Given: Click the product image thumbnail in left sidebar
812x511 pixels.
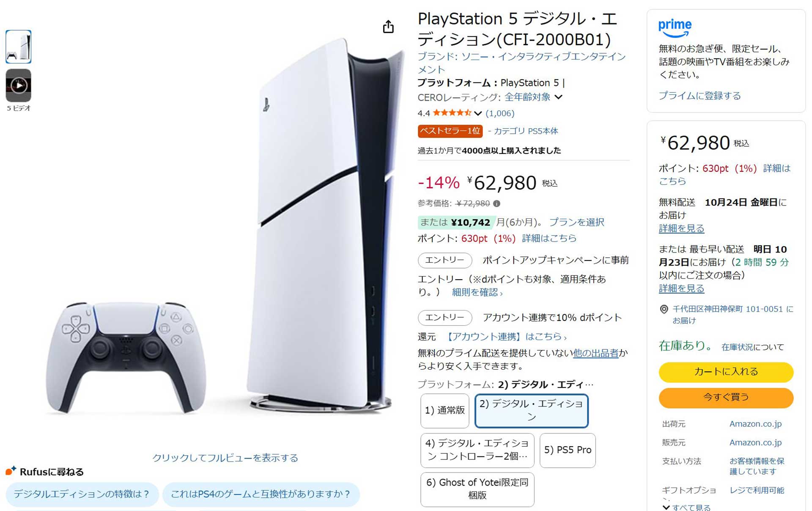Looking at the screenshot, I should click(x=18, y=47).
